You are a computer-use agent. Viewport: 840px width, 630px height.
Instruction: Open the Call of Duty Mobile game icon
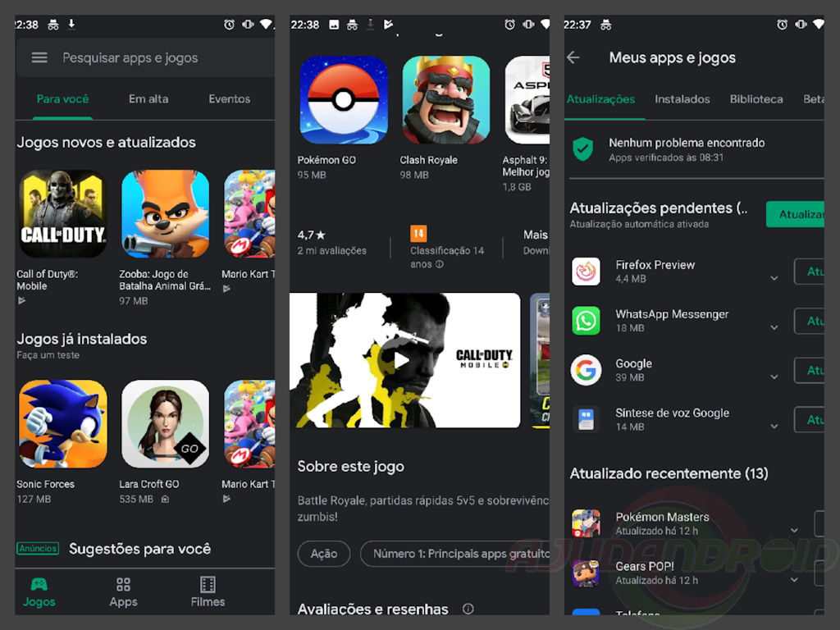click(63, 213)
